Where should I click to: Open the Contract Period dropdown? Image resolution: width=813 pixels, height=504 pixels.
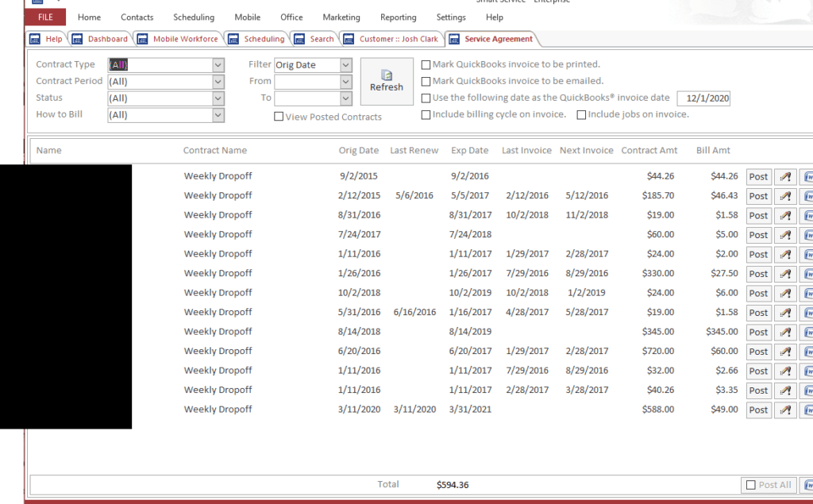[x=218, y=82]
